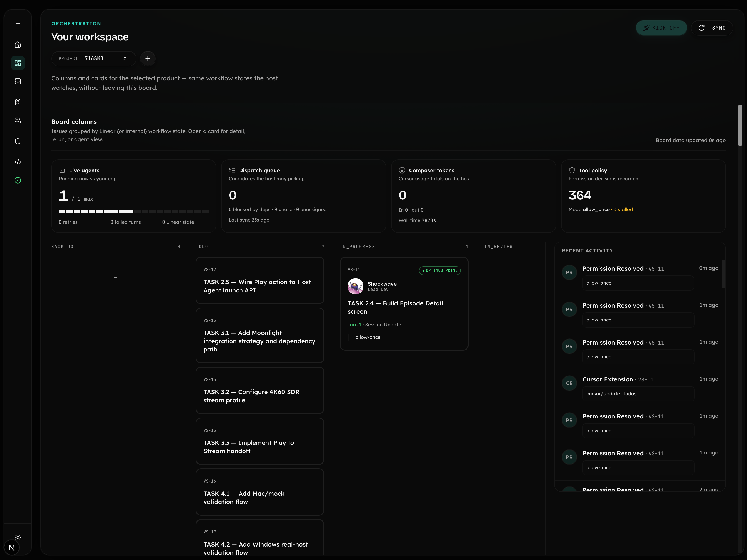Open the Cursor Extension activity entry
747x560 pixels.
pyautogui.click(x=640, y=389)
